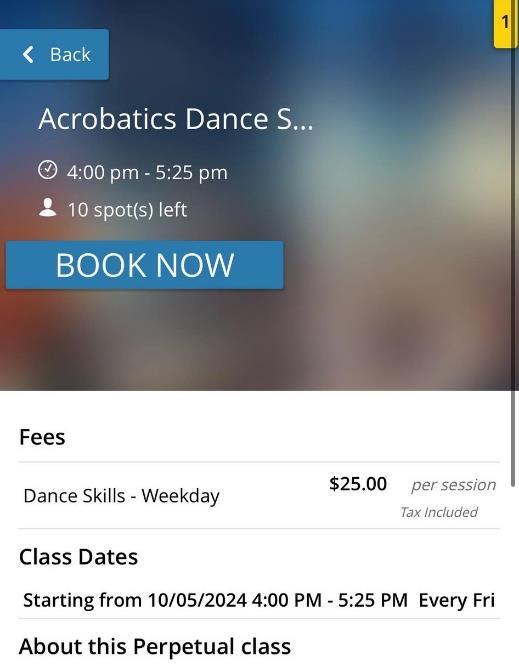Click the About this Perpetual class heading
Viewport: 519px width, 667px height.
pos(155,646)
